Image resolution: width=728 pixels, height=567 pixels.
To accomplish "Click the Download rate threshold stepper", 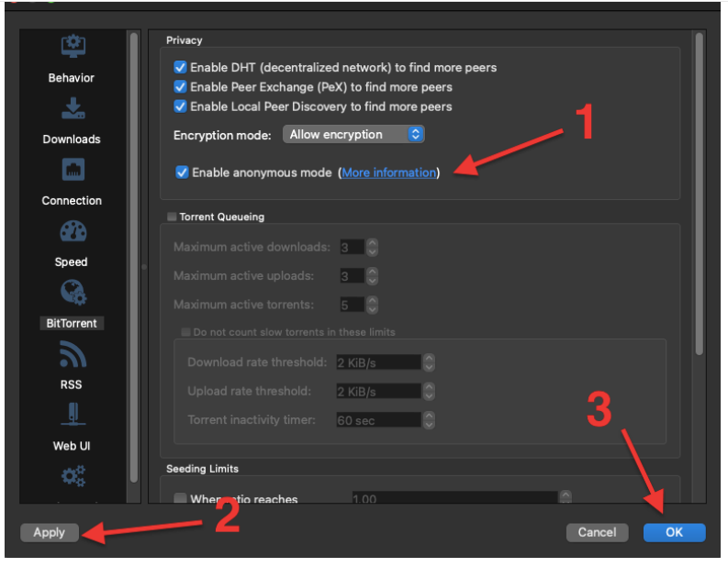I will (x=429, y=362).
